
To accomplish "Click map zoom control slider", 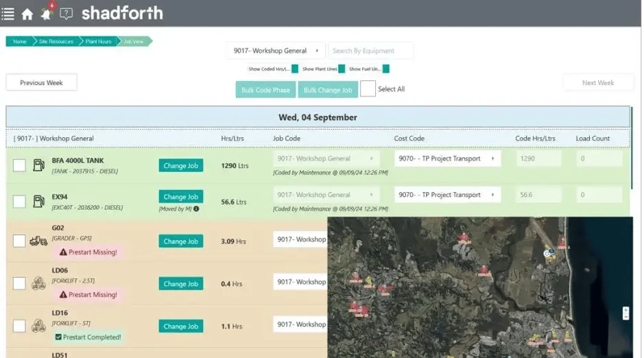I will point(625,313).
